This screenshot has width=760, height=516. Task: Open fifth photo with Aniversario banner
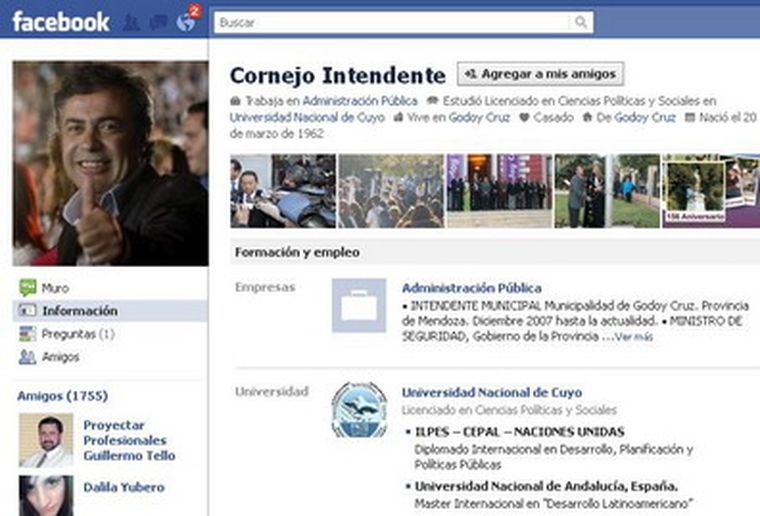(x=711, y=191)
